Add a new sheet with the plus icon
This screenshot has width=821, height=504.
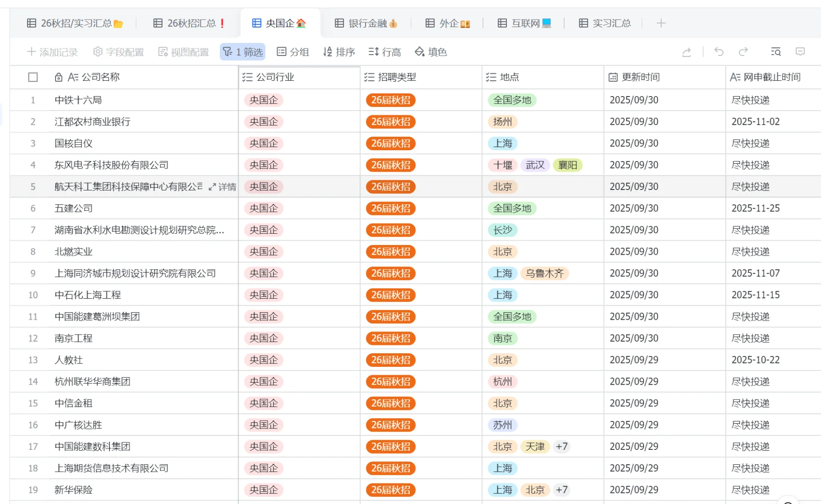point(661,23)
